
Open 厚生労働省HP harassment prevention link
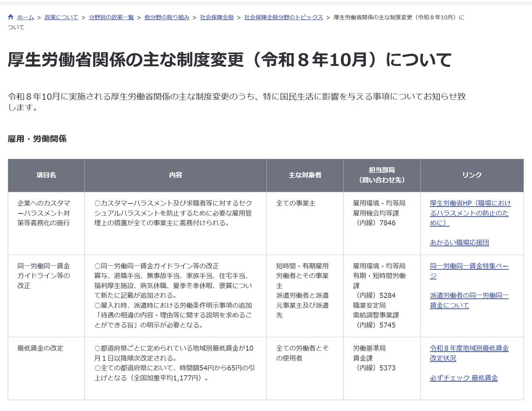click(x=470, y=213)
